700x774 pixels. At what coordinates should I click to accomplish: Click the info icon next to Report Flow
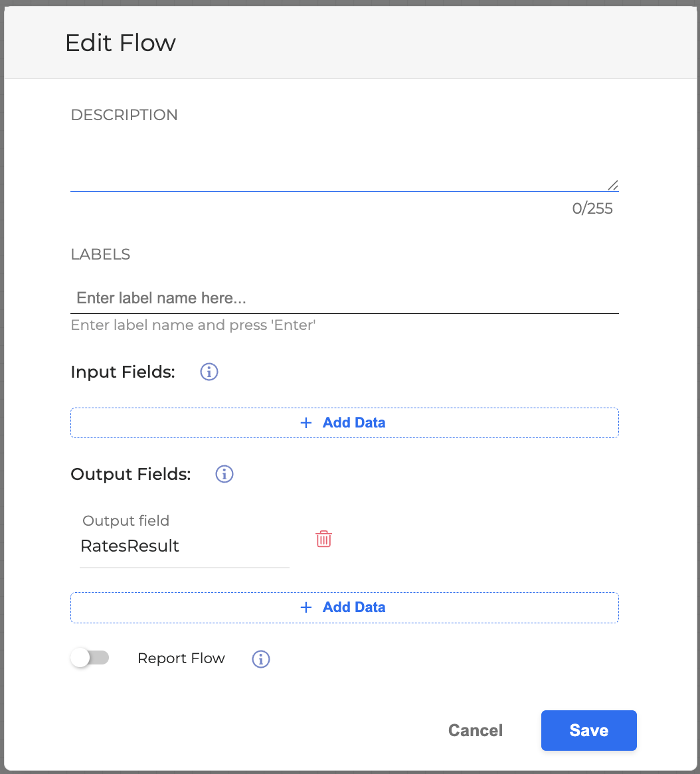pos(261,659)
